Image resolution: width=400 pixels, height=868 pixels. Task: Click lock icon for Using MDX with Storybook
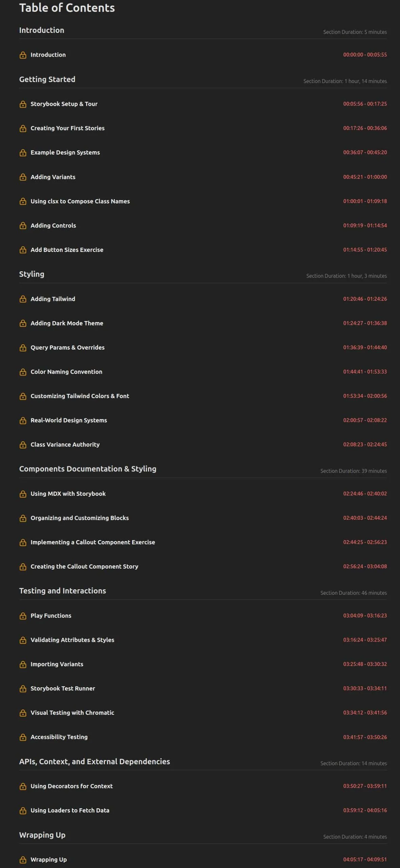(23, 494)
